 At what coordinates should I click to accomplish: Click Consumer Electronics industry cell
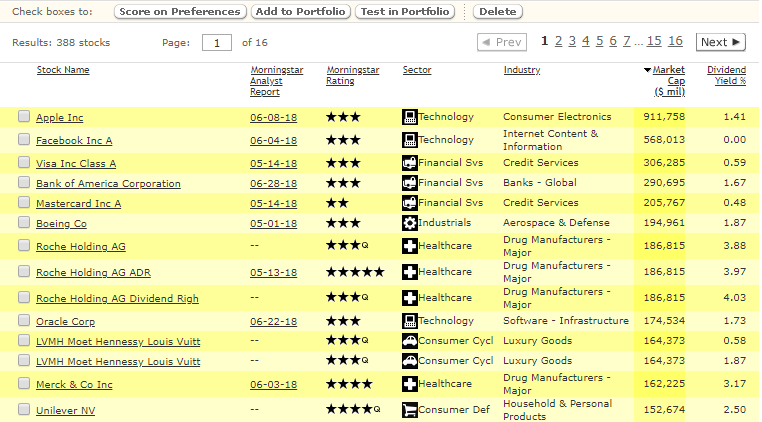click(x=557, y=117)
